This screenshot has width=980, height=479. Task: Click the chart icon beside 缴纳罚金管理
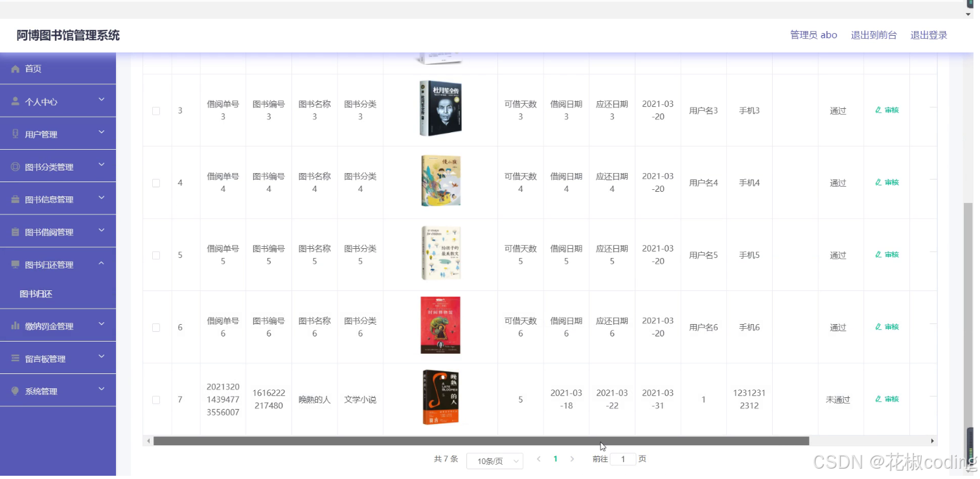tap(16, 326)
